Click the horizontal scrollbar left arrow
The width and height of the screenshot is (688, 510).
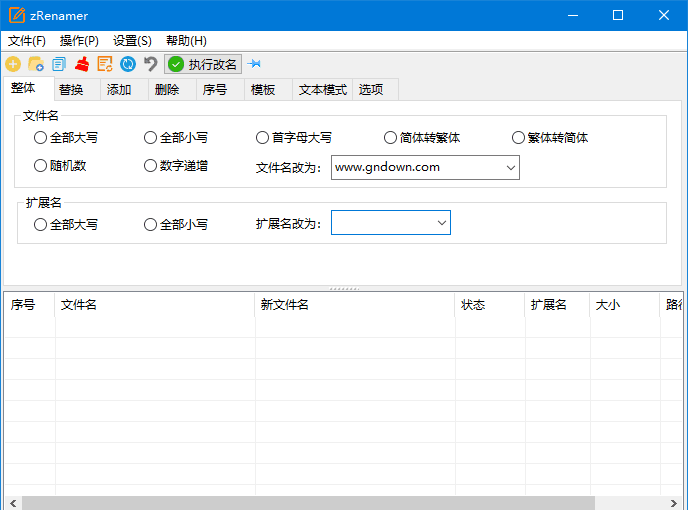(x=13, y=503)
